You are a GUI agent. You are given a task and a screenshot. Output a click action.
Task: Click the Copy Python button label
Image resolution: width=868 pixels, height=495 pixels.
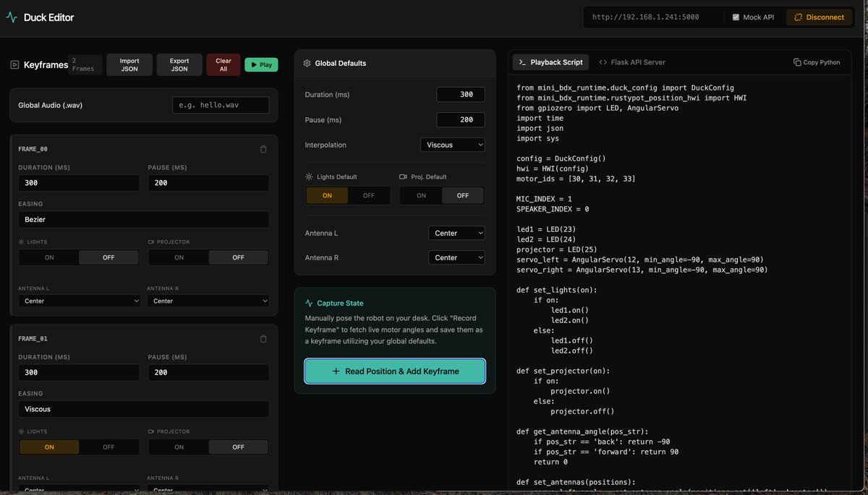tap(822, 63)
